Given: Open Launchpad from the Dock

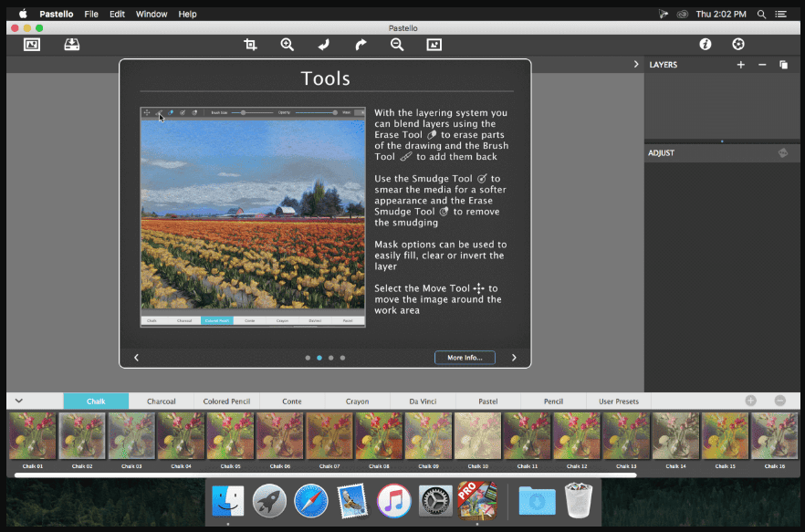Looking at the screenshot, I should (x=269, y=501).
